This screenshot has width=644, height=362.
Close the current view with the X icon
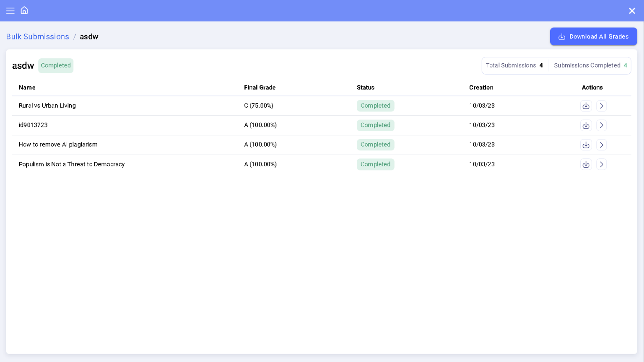tap(632, 11)
